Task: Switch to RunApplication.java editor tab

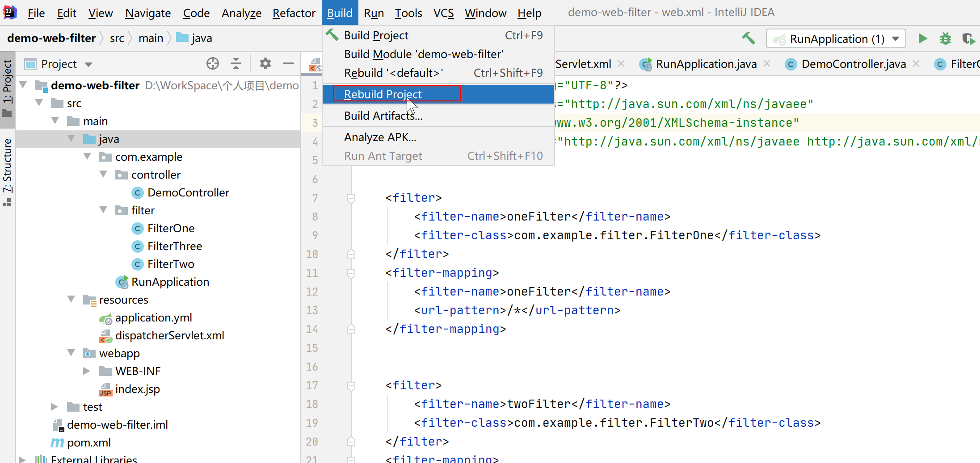Action: point(706,64)
